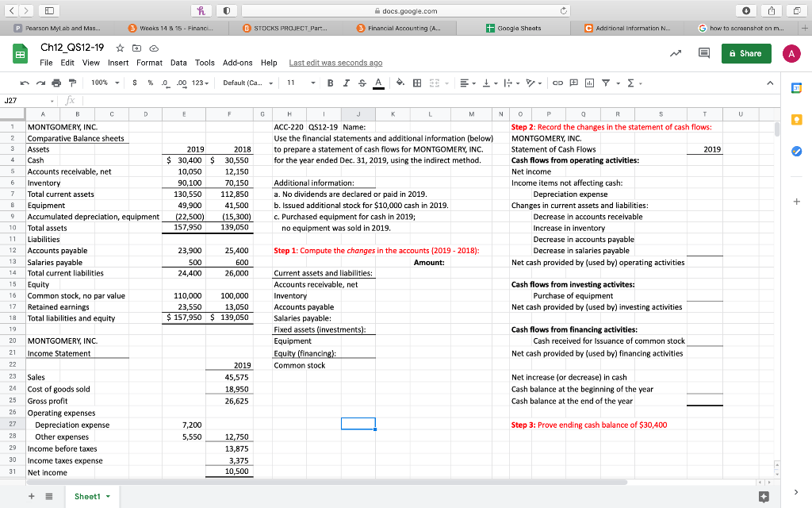Apply strikethrough formatting

(361, 82)
